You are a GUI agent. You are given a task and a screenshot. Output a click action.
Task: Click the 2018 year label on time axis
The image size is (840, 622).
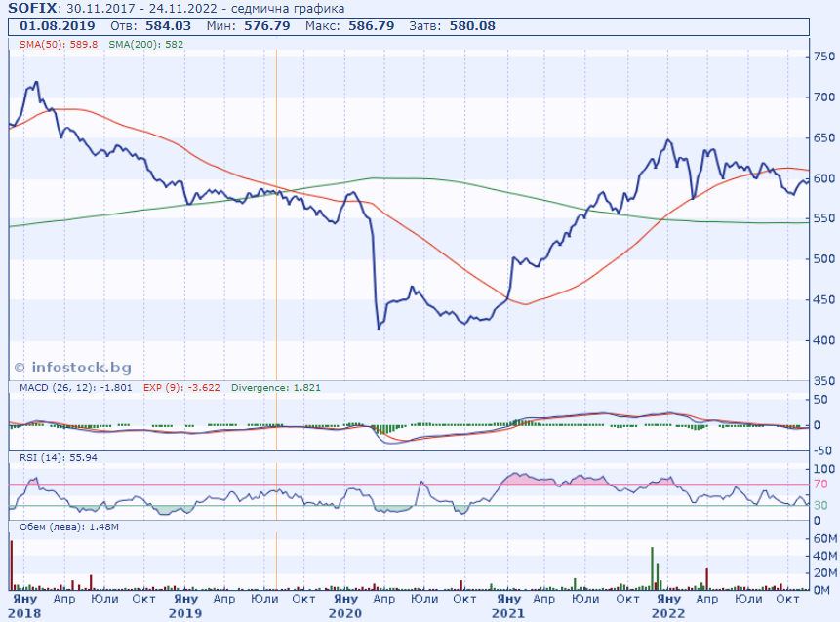tap(24, 613)
